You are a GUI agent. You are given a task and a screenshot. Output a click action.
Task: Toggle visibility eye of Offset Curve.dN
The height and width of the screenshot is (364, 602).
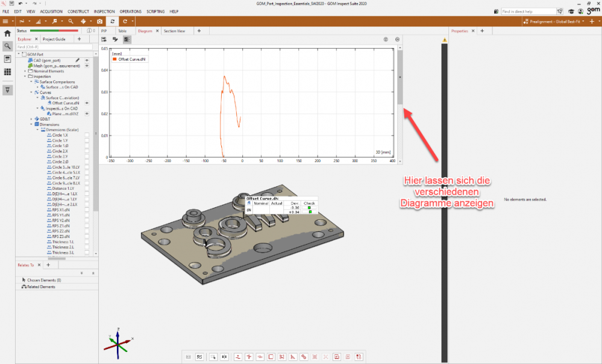[x=87, y=103]
